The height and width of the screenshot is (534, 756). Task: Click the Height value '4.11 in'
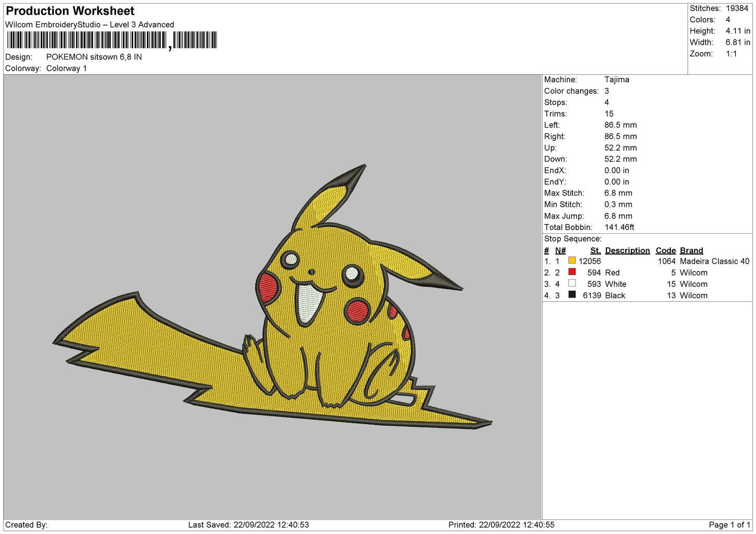[738, 31]
